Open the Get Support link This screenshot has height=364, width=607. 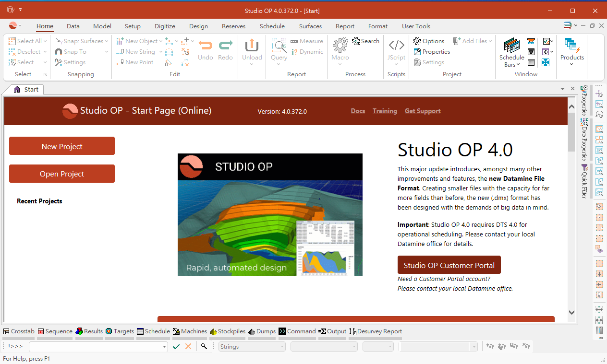click(423, 111)
